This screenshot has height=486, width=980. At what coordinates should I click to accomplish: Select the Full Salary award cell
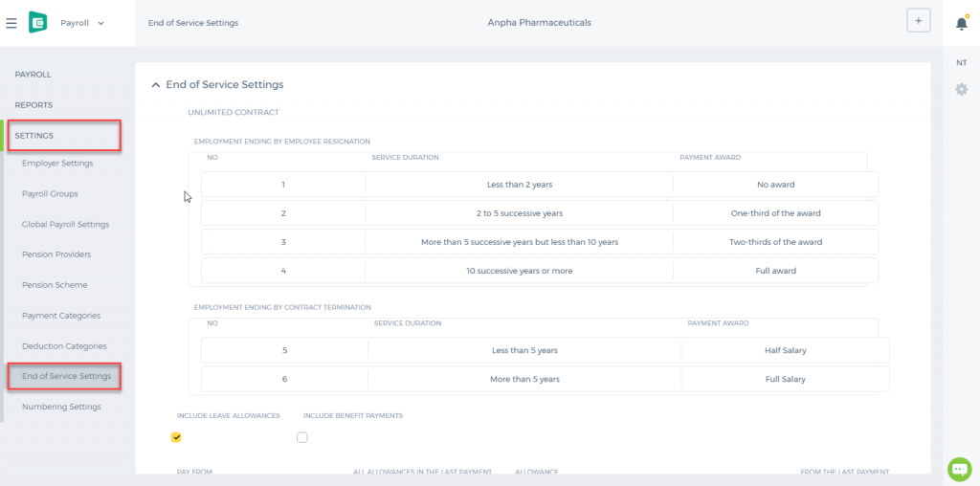coord(785,379)
